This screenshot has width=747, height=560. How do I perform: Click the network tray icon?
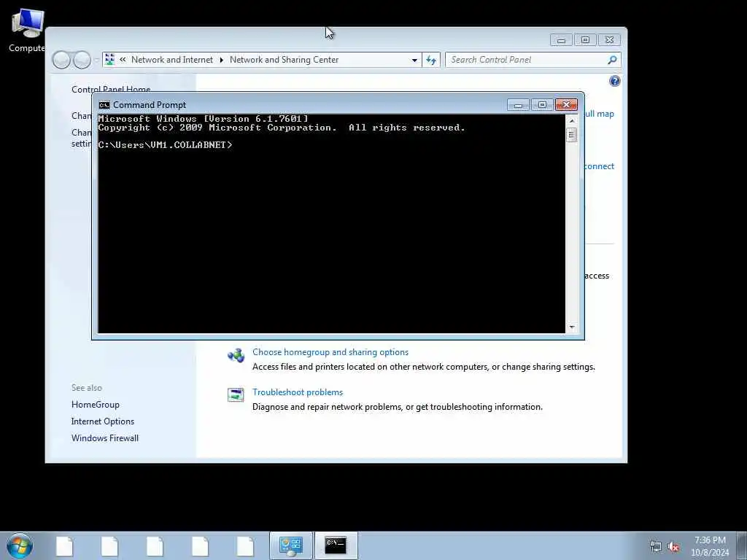tap(656, 546)
